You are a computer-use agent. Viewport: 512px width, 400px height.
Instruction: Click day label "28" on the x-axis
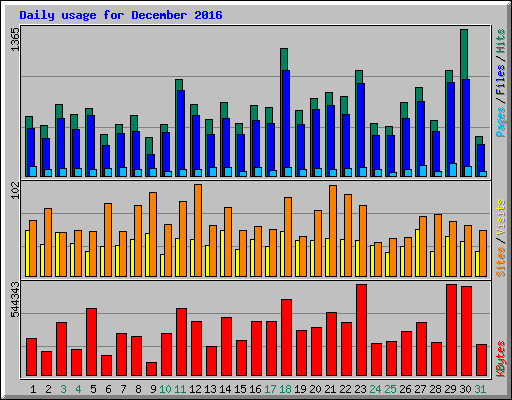[x=435, y=389]
